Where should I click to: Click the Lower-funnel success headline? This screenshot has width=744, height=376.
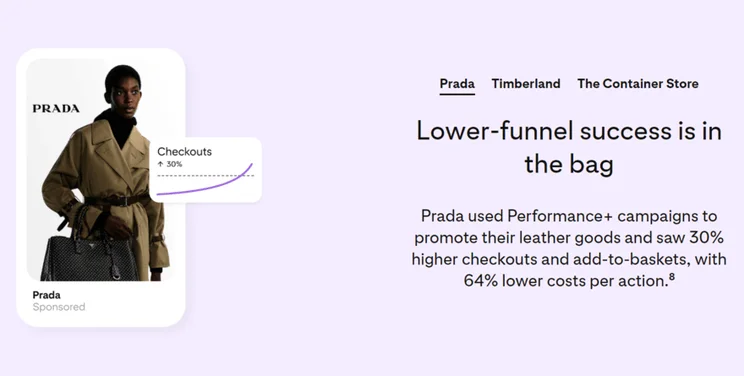point(569,147)
